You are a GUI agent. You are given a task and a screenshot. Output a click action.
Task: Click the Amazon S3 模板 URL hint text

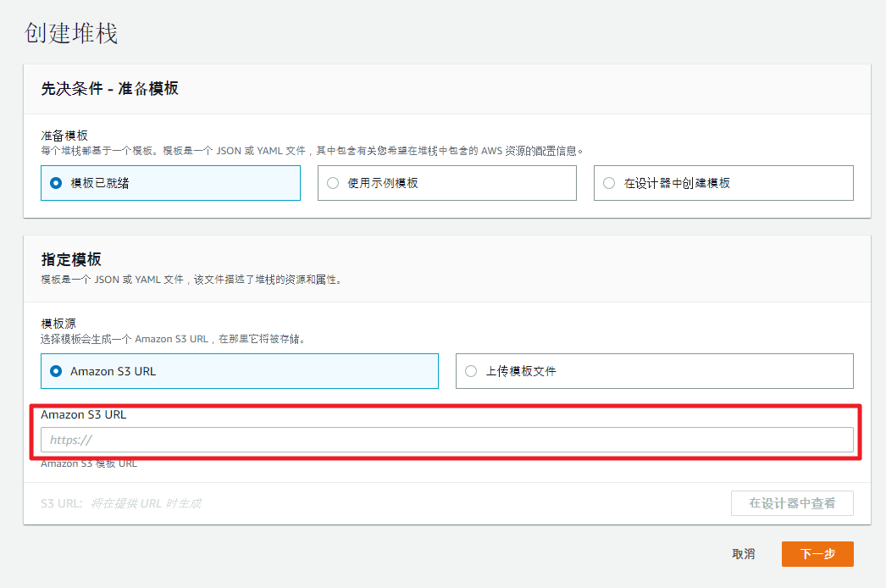pos(89,463)
